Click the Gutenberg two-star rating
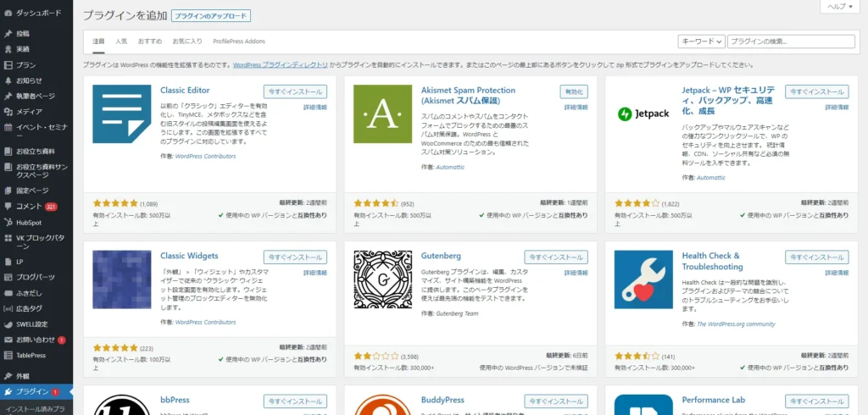 point(376,357)
